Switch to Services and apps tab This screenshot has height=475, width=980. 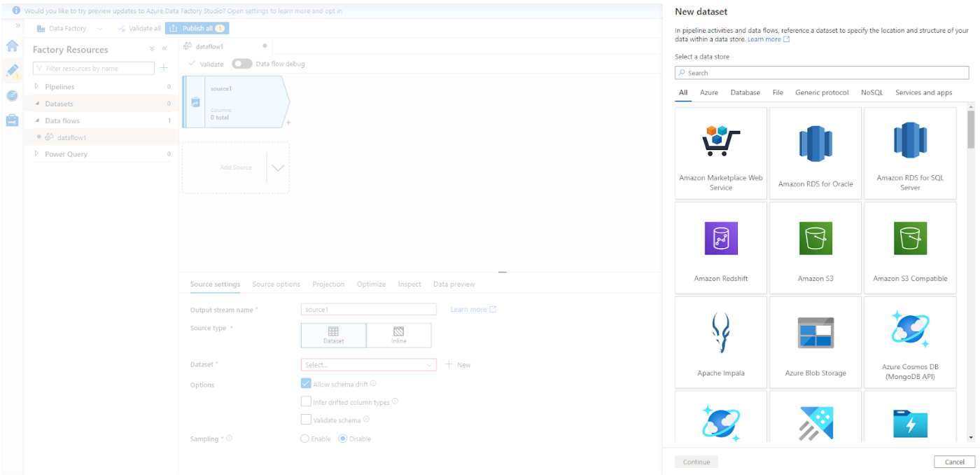tap(924, 92)
